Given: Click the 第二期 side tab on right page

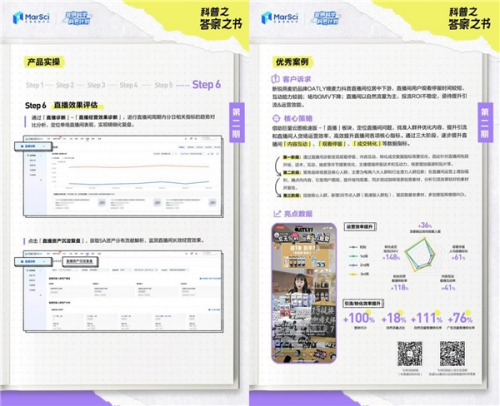Looking at the screenshot, I should pyautogui.click(x=485, y=123).
